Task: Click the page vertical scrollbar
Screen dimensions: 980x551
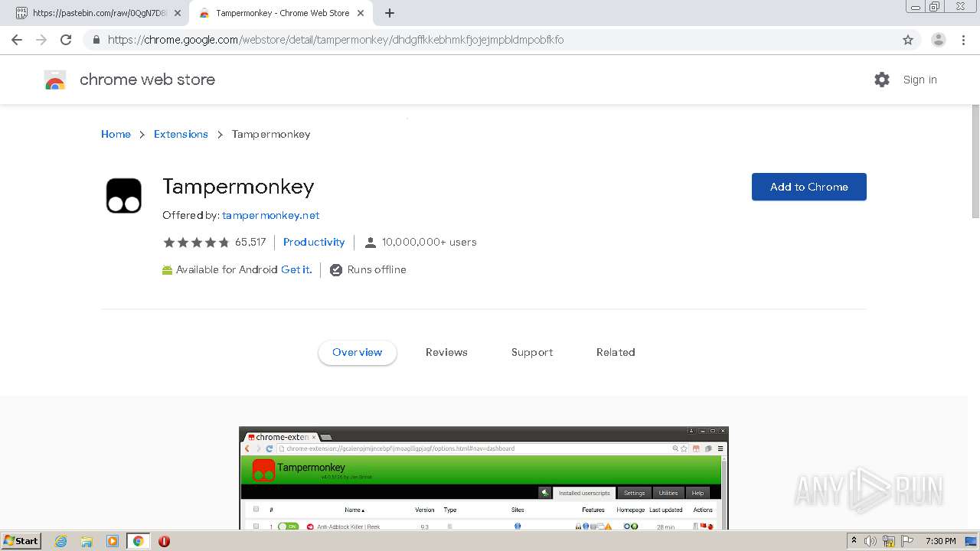Action: [975, 161]
